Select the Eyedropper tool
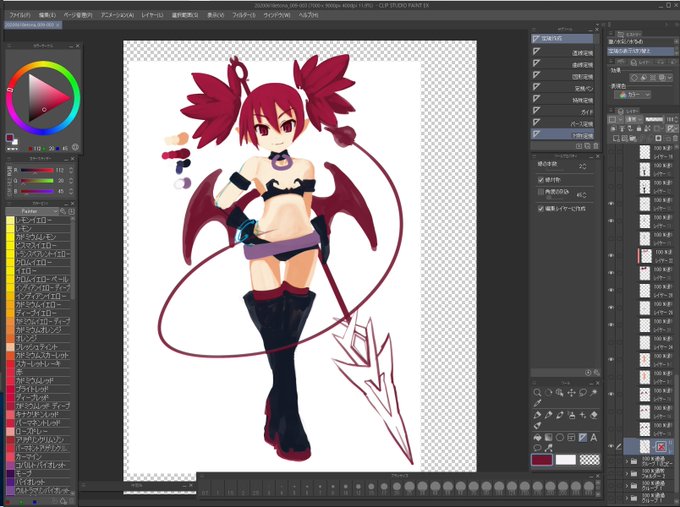680x507 pixels. coord(537,404)
